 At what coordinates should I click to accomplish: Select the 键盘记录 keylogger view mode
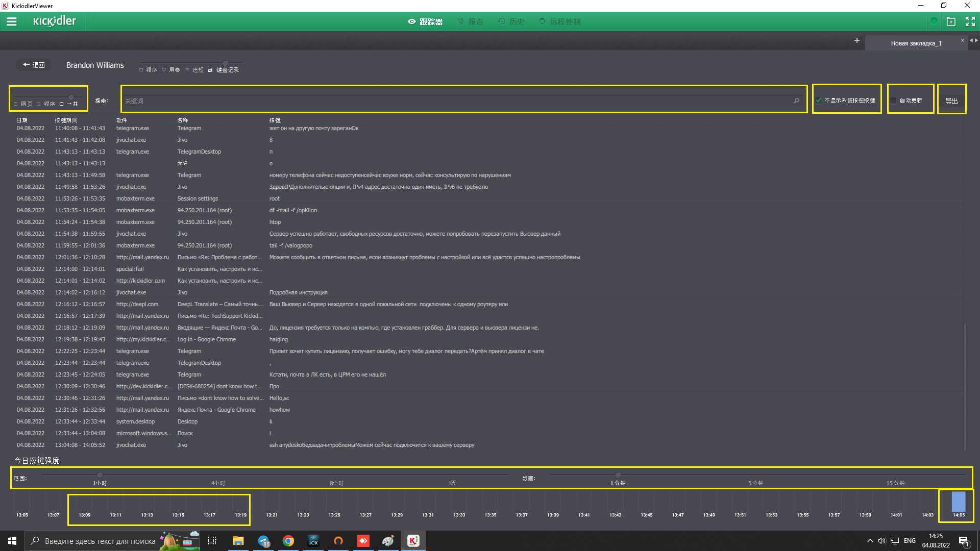click(x=224, y=70)
